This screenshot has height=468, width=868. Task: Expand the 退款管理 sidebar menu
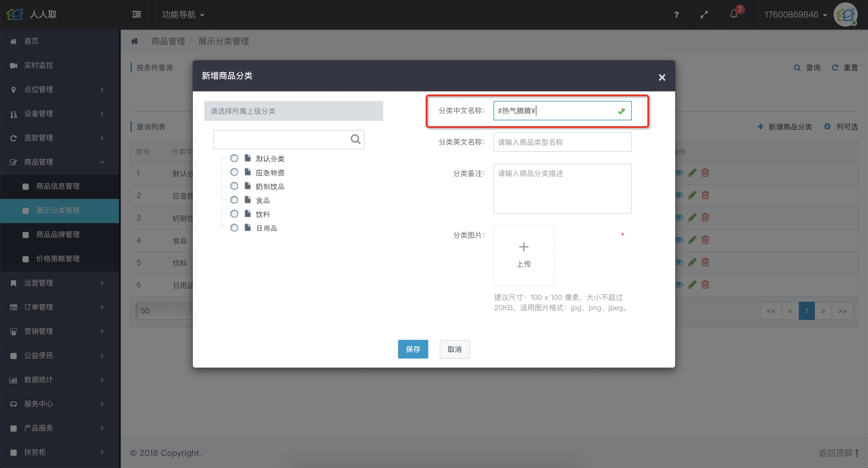[x=60, y=138]
